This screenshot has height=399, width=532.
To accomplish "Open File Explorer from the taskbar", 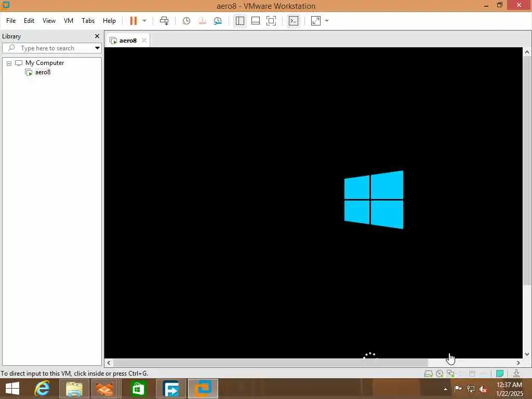I will coord(74,389).
